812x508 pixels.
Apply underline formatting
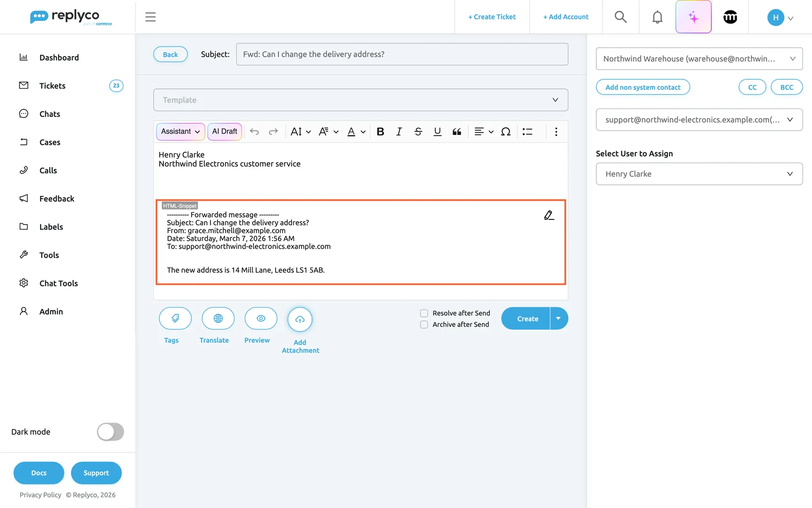pyautogui.click(x=437, y=131)
